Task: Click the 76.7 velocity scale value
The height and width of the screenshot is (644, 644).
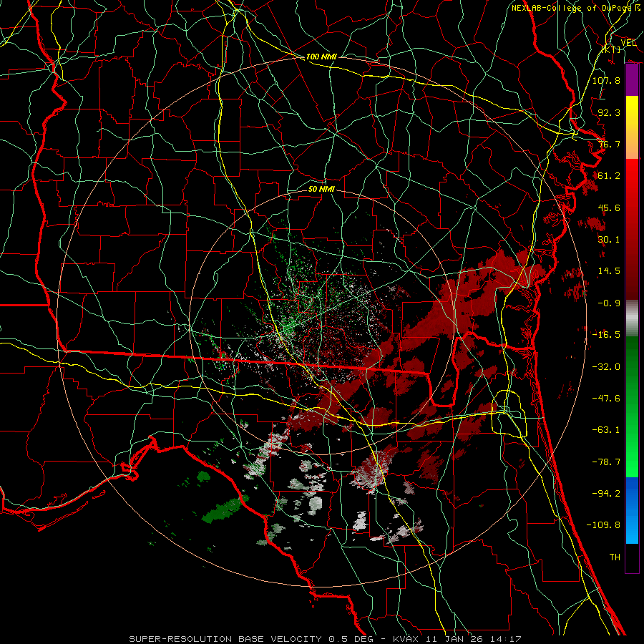Action: click(609, 144)
